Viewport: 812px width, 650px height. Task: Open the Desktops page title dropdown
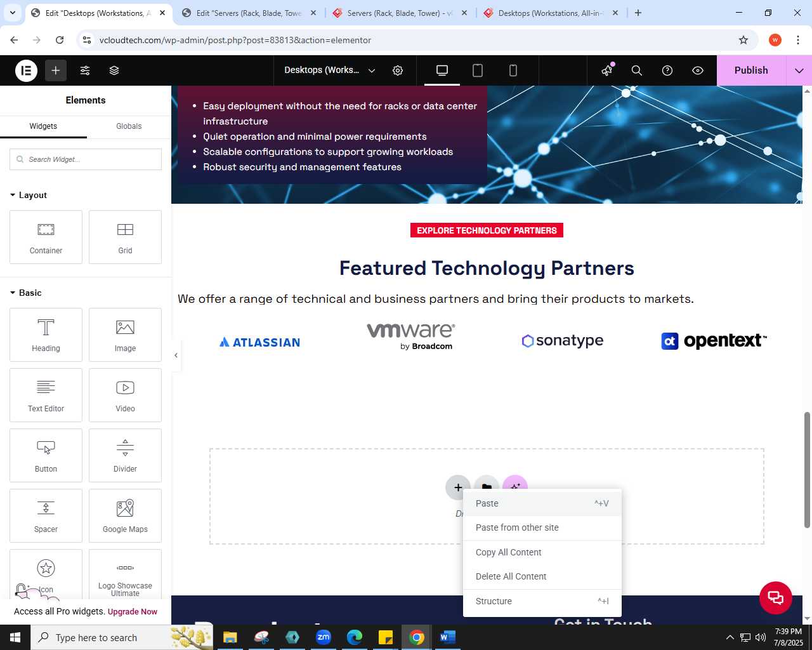click(329, 70)
